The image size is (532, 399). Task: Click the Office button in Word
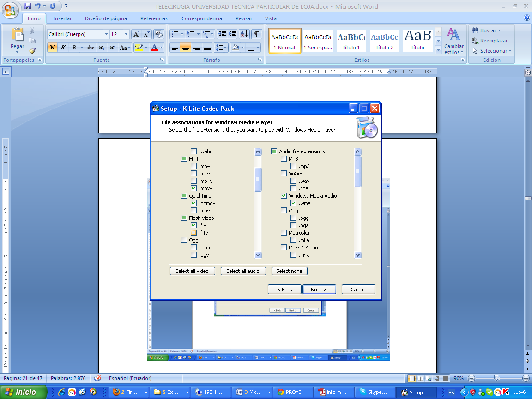[x=10, y=10]
